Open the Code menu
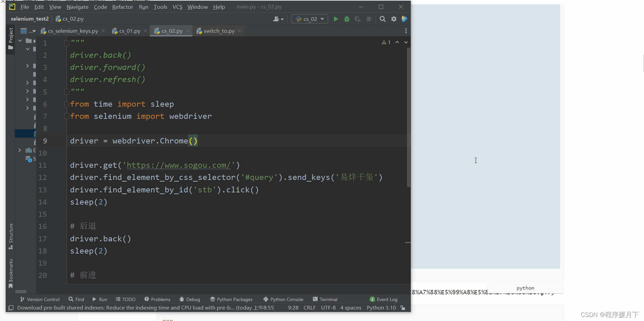 coord(100,7)
